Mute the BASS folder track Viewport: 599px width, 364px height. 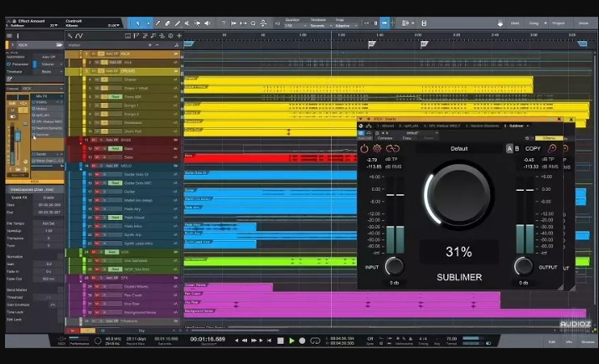pyautogui.click(x=94, y=140)
